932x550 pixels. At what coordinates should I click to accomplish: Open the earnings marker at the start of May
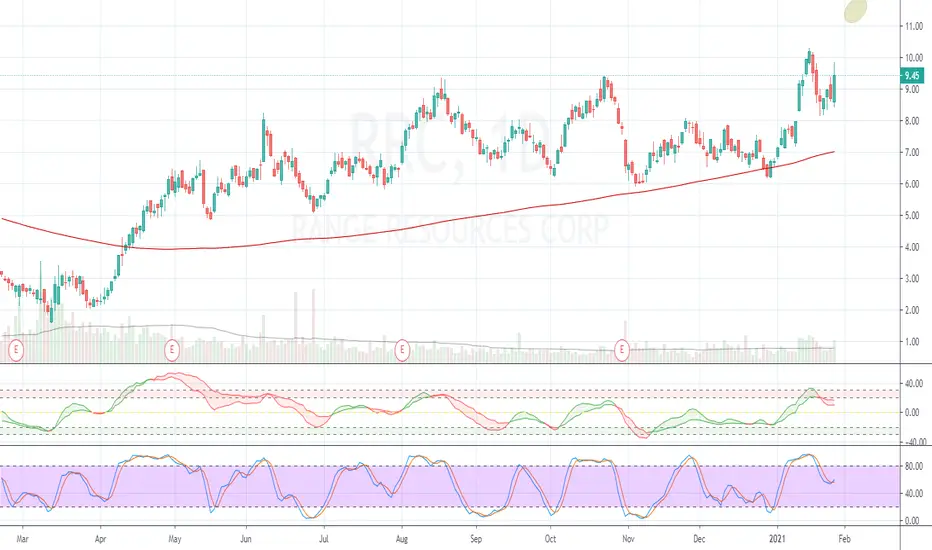point(172,350)
